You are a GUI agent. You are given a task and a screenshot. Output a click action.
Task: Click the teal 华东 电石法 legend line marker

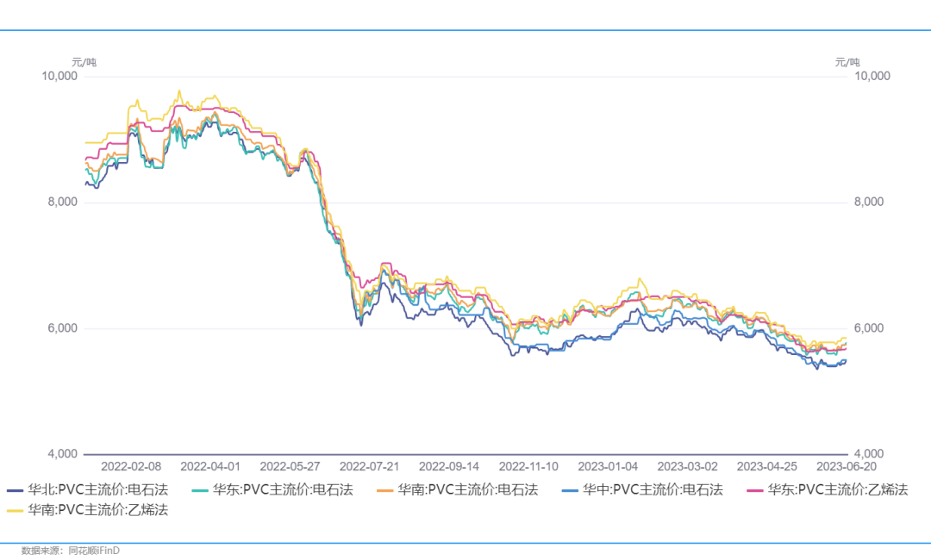200,490
